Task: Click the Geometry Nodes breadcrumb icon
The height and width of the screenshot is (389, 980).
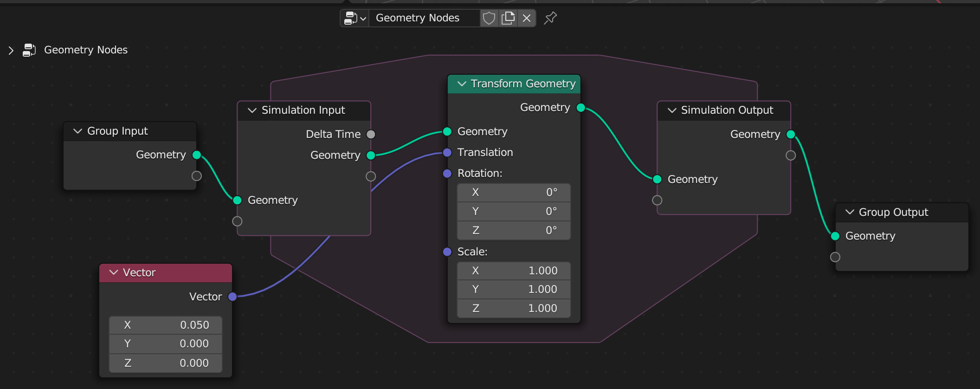Action: [x=29, y=50]
